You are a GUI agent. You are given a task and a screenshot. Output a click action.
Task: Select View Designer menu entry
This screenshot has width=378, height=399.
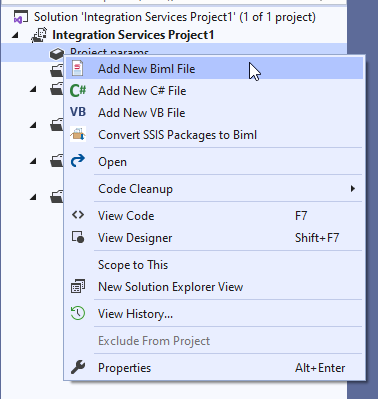coord(214,237)
